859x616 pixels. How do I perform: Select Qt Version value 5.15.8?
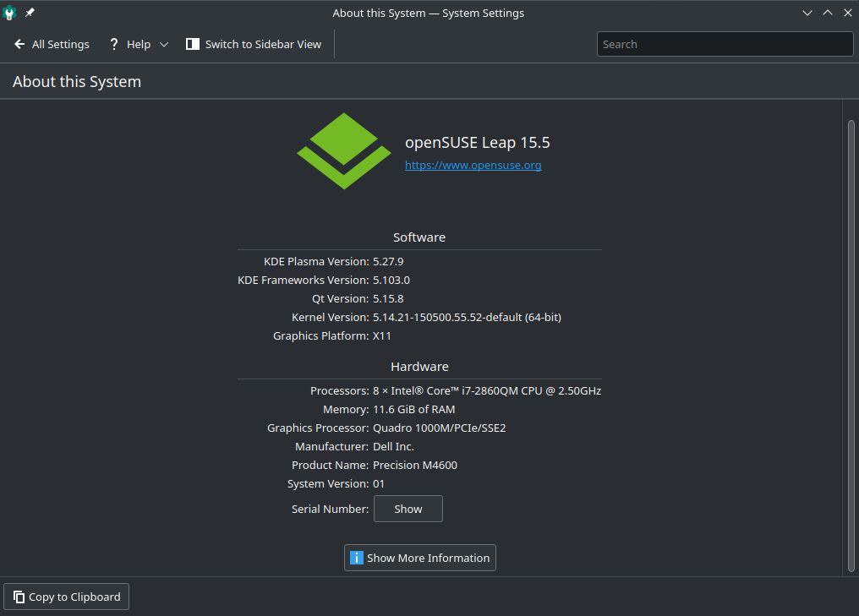388,298
